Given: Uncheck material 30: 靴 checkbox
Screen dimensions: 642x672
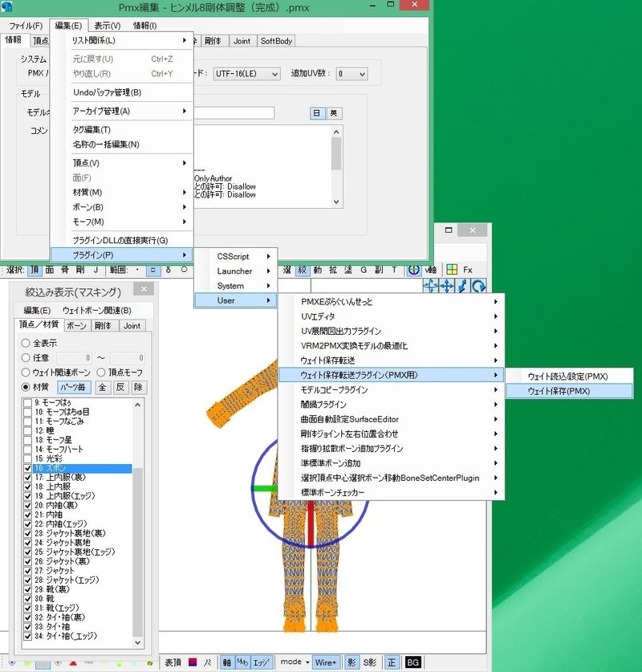Looking at the screenshot, I should (28, 599).
